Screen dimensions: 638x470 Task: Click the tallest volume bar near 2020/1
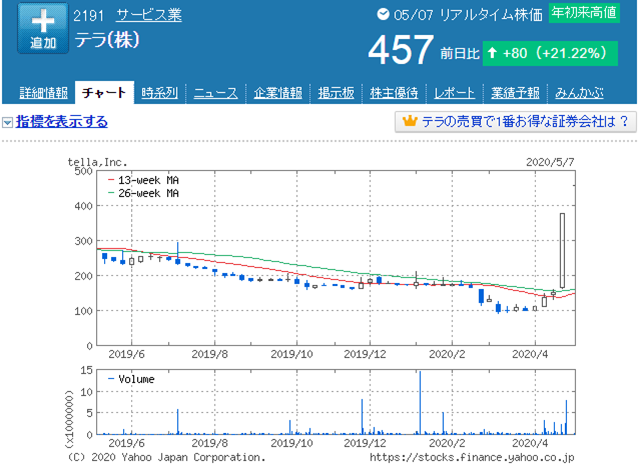(420, 402)
